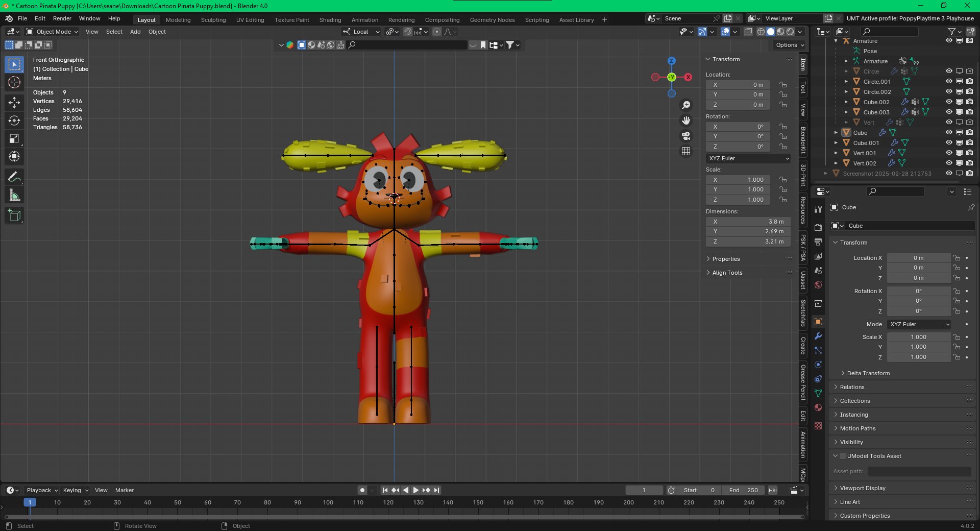980x531 pixels.
Task: Click the camera view icon in viewport
Action: (686, 136)
